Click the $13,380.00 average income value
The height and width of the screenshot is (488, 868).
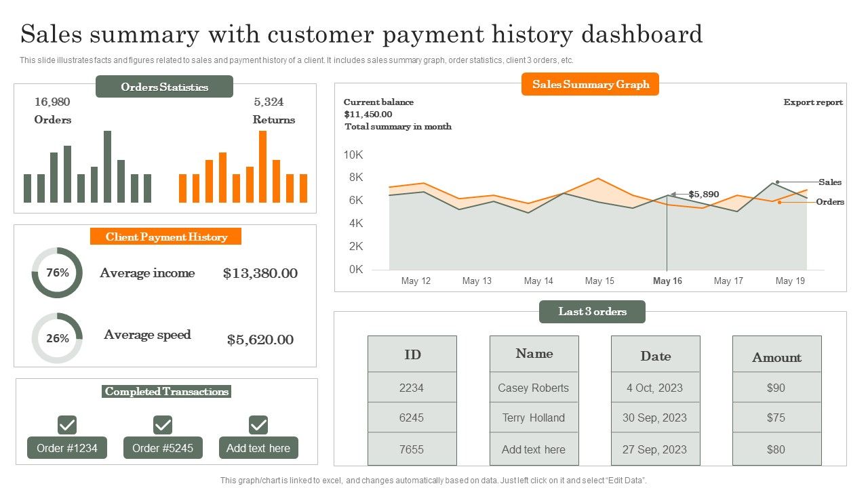coord(260,273)
